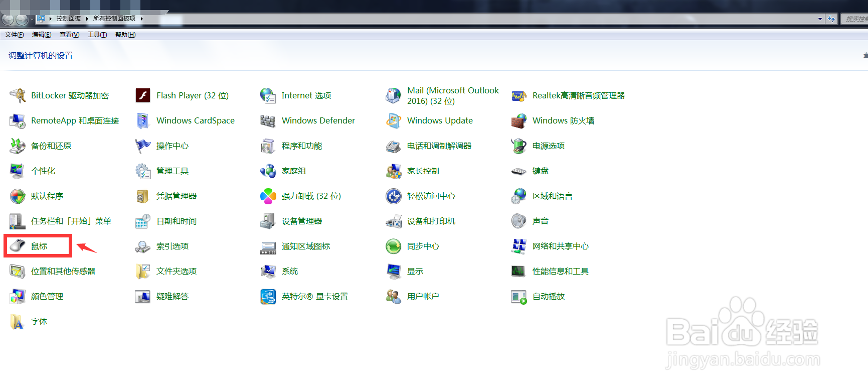Click the 凭据管理器 safe icon
Viewport: 868px width, 389px height.
click(x=143, y=196)
